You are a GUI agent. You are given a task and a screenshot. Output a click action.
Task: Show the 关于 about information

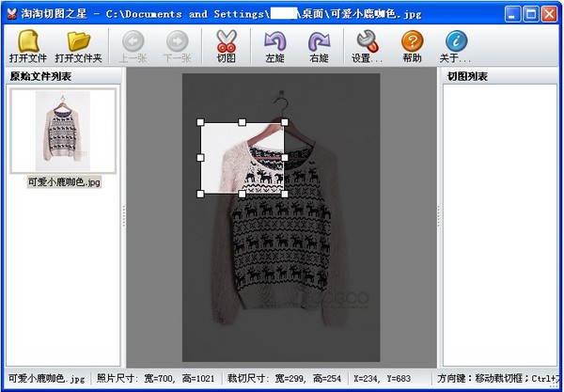coord(457,43)
